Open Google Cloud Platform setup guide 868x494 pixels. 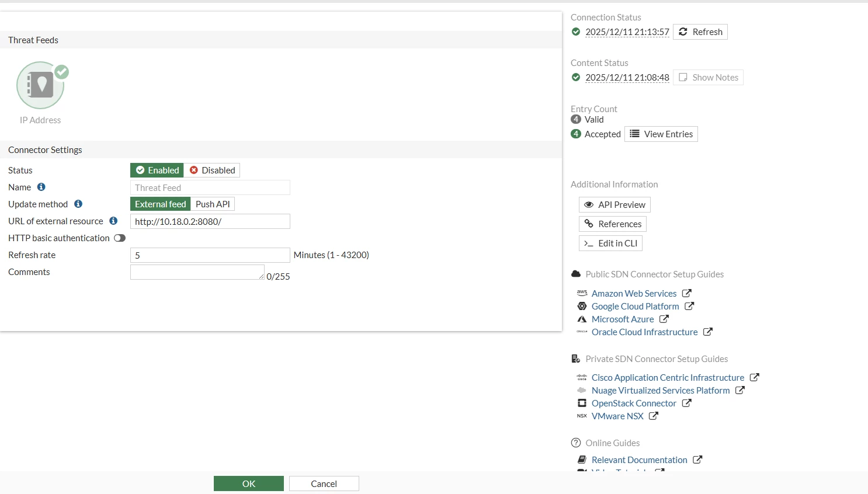click(x=635, y=306)
